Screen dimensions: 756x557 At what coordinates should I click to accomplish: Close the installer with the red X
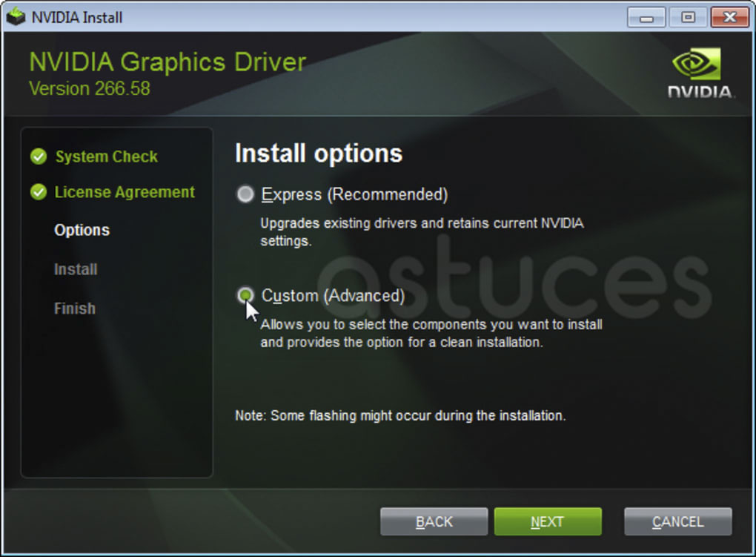point(728,17)
